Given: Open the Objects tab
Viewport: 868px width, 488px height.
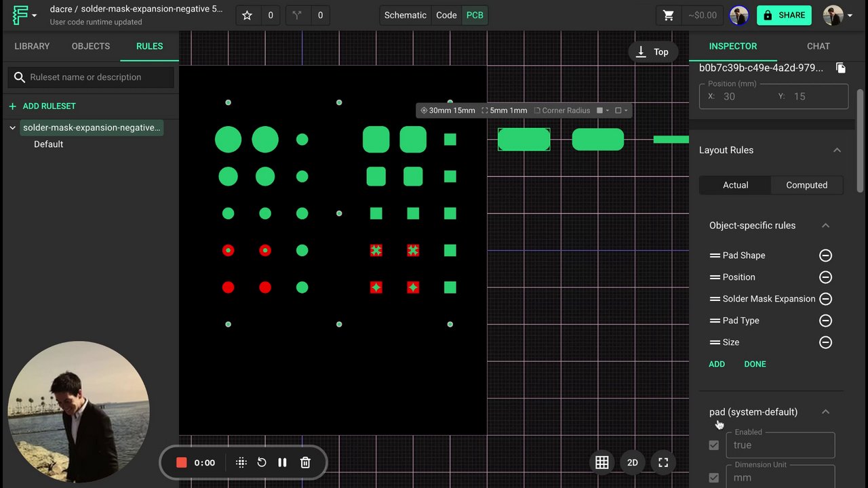Looking at the screenshot, I should (x=91, y=46).
